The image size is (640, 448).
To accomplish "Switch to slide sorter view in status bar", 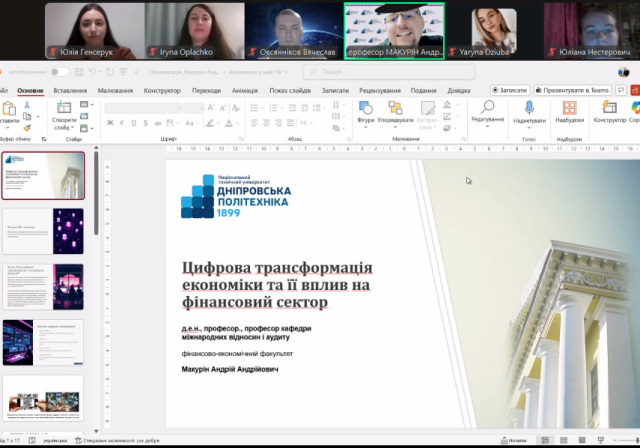I will (564, 440).
